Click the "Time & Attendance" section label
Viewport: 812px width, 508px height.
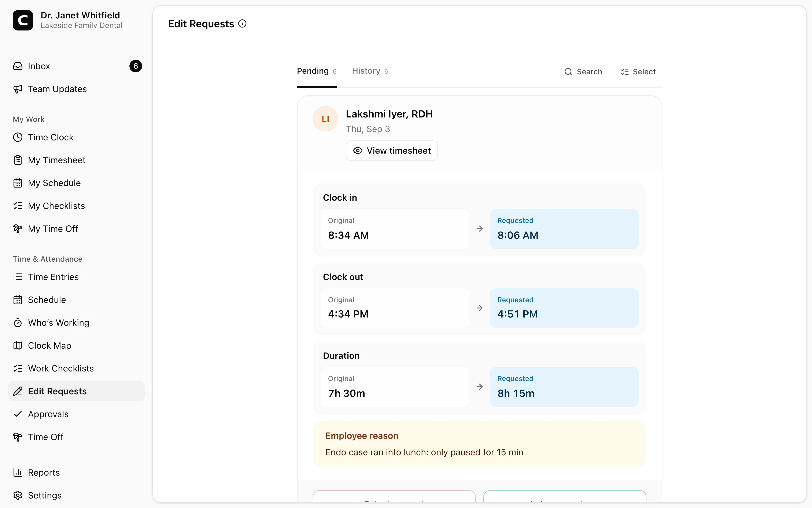click(x=48, y=259)
